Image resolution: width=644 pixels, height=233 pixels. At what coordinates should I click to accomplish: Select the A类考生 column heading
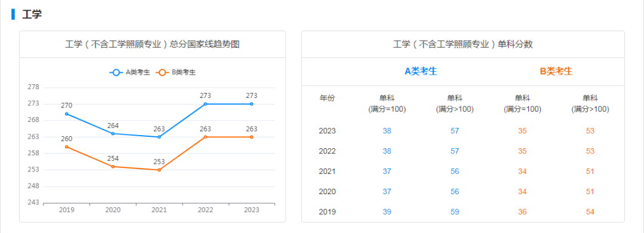coord(421,71)
